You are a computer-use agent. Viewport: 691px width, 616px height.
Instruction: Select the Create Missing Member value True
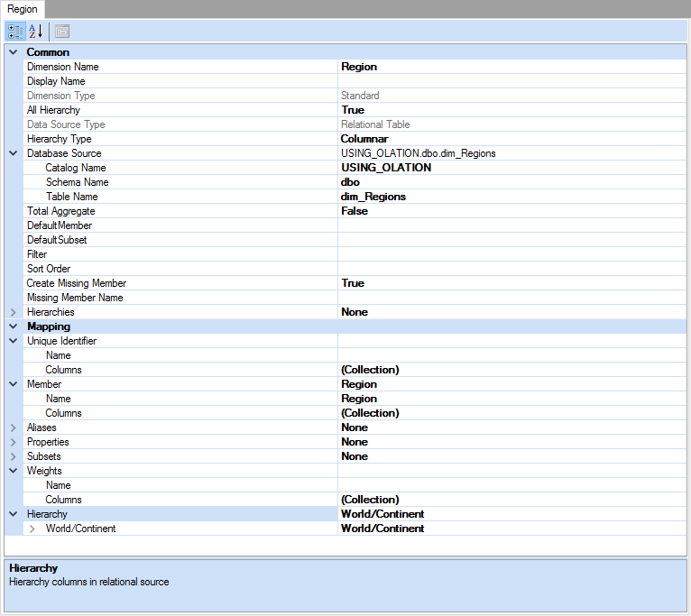point(512,283)
